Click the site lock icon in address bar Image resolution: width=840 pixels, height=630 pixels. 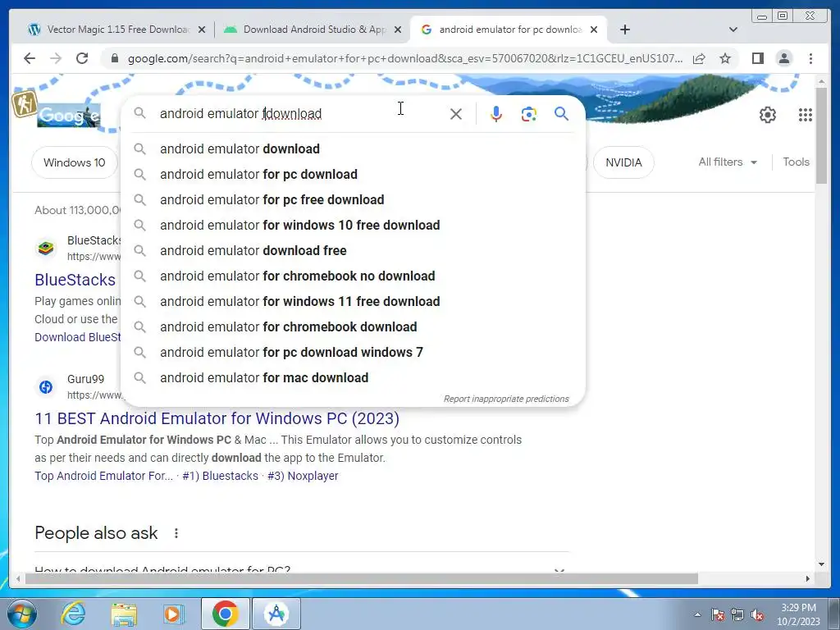(114, 58)
